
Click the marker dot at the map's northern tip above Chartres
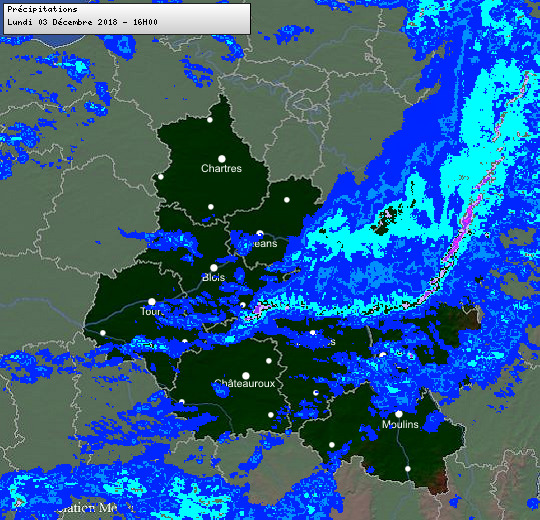210,120
